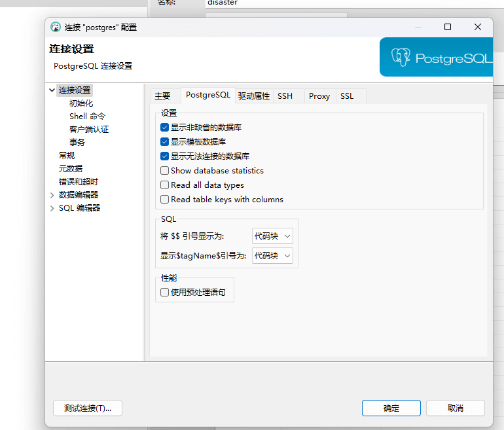Collapse the 连接设置 tree node
Image resolution: width=504 pixels, height=430 pixels.
[x=52, y=90]
